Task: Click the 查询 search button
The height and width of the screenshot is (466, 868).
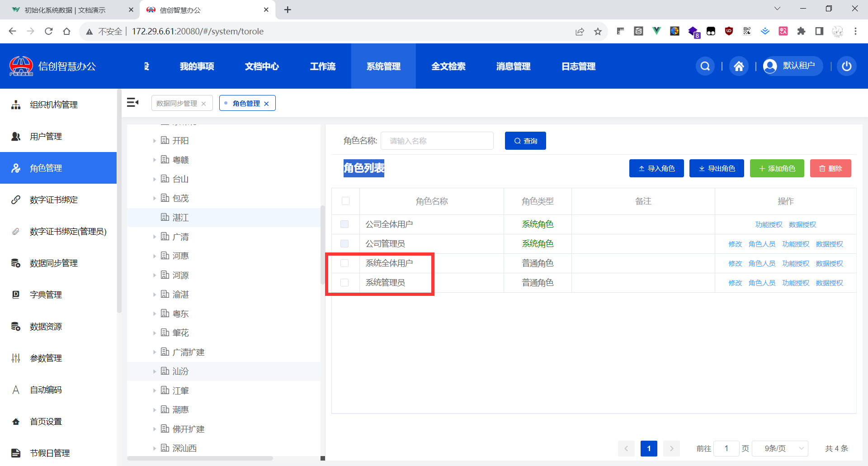Action: 525,141
